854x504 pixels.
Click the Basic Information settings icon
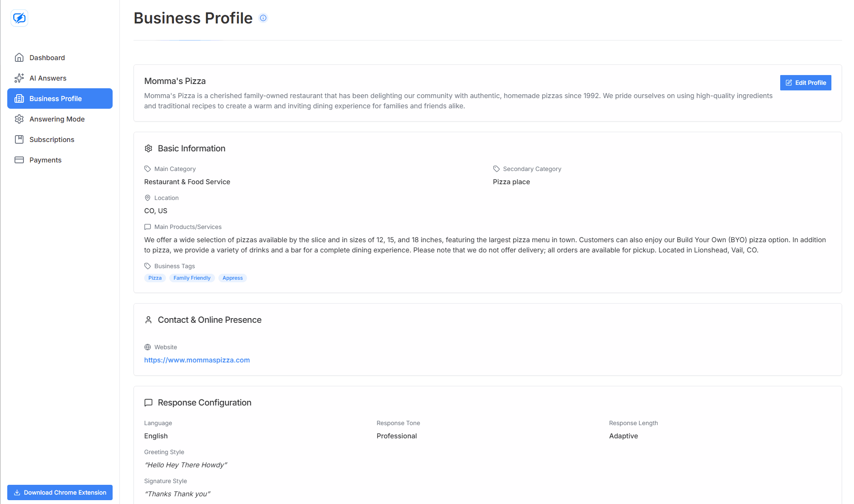click(148, 148)
